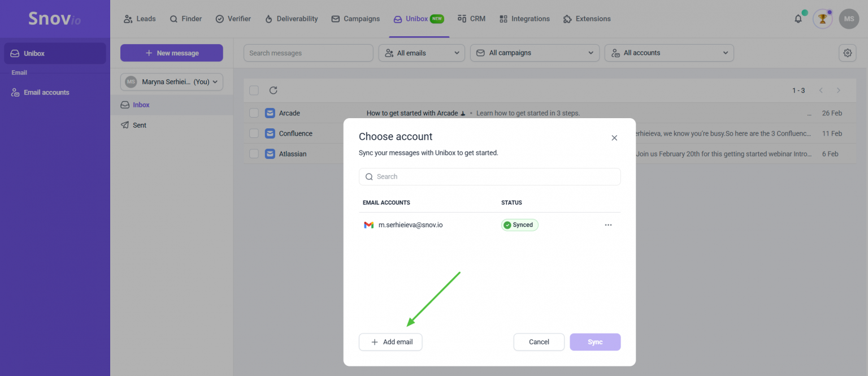Open the Leads tab
This screenshot has width=868, height=376.
pyautogui.click(x=140, y=19)
